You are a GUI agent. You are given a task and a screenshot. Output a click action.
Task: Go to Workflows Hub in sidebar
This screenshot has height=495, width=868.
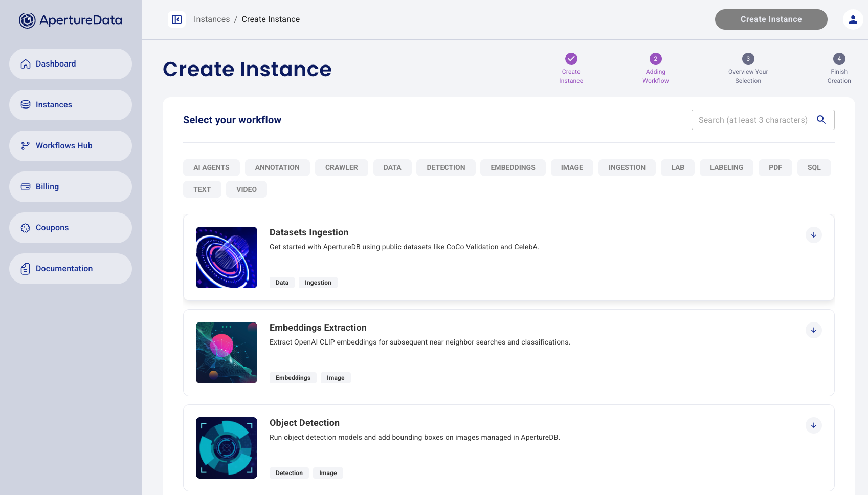tap(71, 146)
